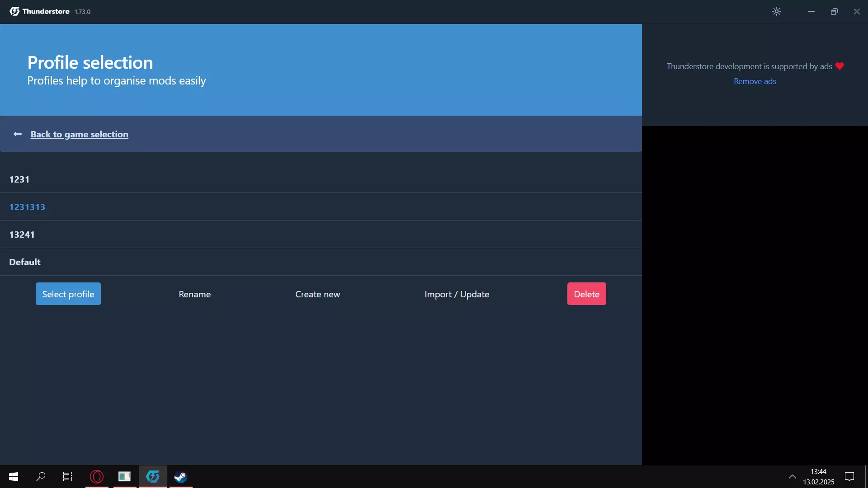Image resolution: width=868 pixels, height=488 pixels.
Task: Select the 1231313 profile row
Action: [27, 207]
